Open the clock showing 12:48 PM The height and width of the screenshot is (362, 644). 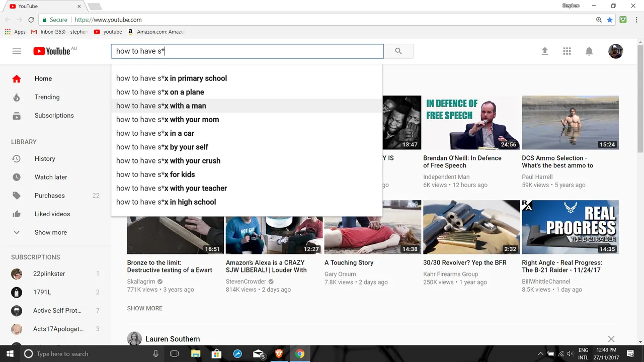(x=606, y=354)
